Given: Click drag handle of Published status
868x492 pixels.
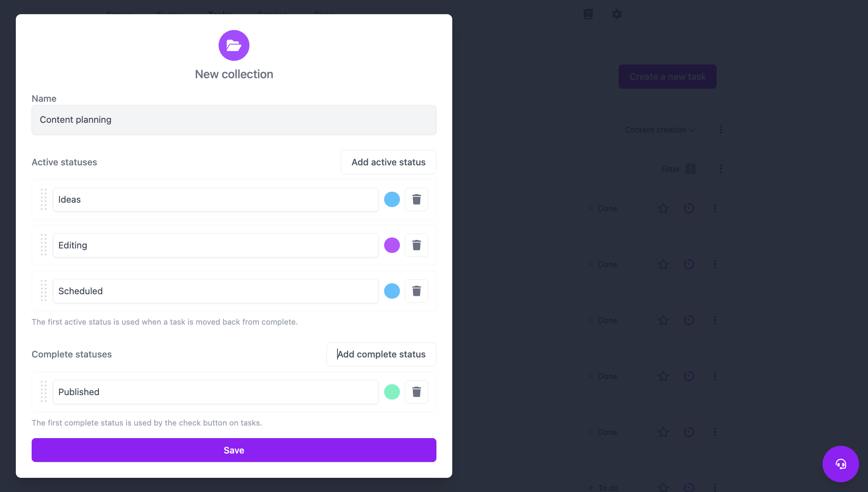Looking at the screenshot, I should (x=43, y=392).
